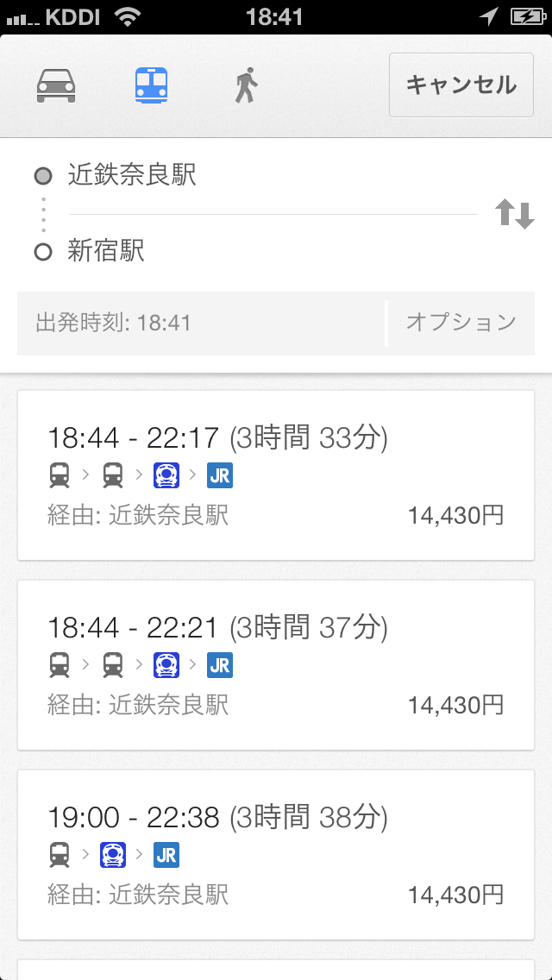Select the walking mode icon
Image resolution: width=552 pixels, height=980 pixels.
(x=247, y=85)
